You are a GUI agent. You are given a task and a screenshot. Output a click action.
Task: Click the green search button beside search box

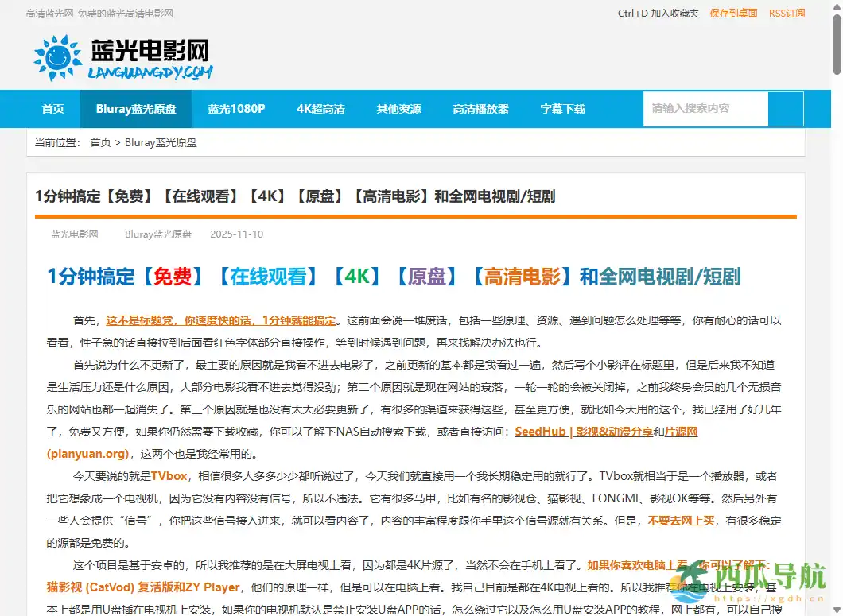coord(786,109)
